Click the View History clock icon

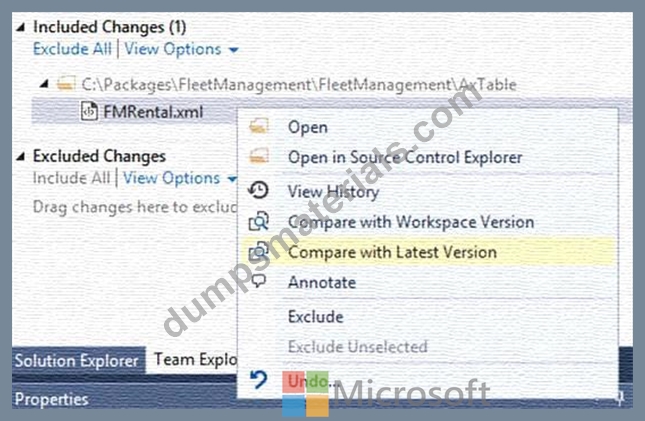point(258,191)
